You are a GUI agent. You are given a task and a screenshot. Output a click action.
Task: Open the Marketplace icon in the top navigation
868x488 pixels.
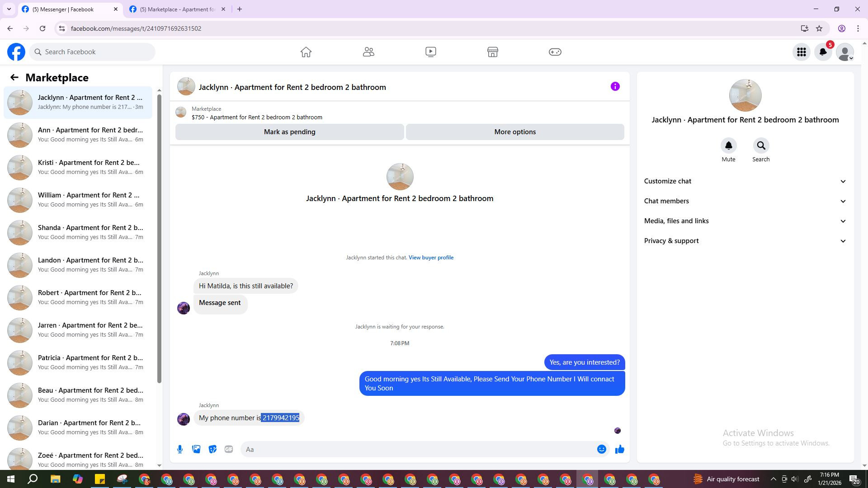coord(493,52)
